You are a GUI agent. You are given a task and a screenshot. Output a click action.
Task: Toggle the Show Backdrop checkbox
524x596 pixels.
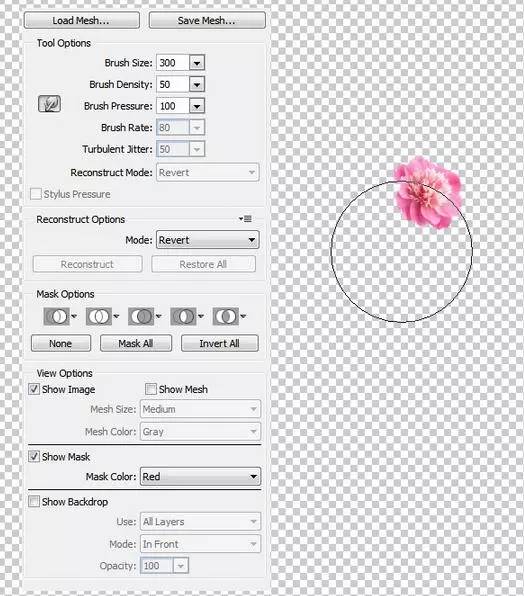coord(34,501)
